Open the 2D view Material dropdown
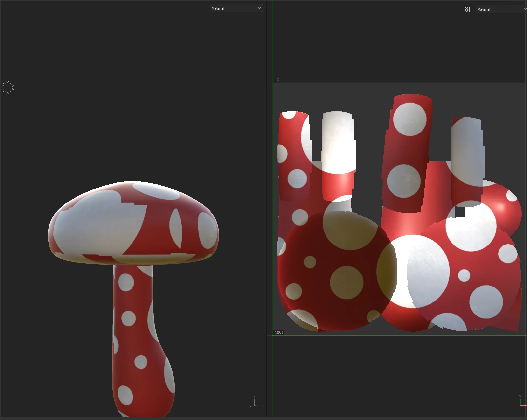 point(501,9)
